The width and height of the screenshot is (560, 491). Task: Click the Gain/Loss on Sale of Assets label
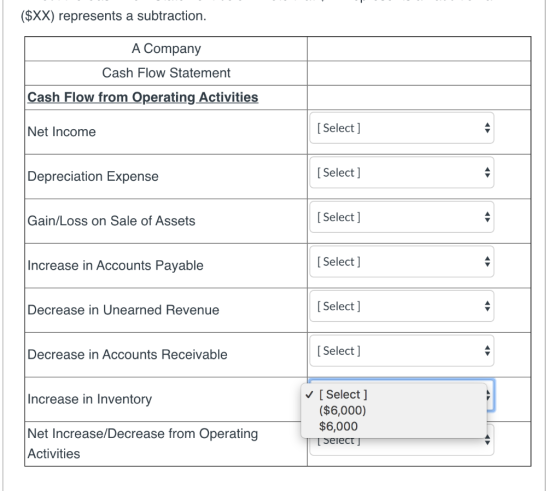[x=111, y=221]
